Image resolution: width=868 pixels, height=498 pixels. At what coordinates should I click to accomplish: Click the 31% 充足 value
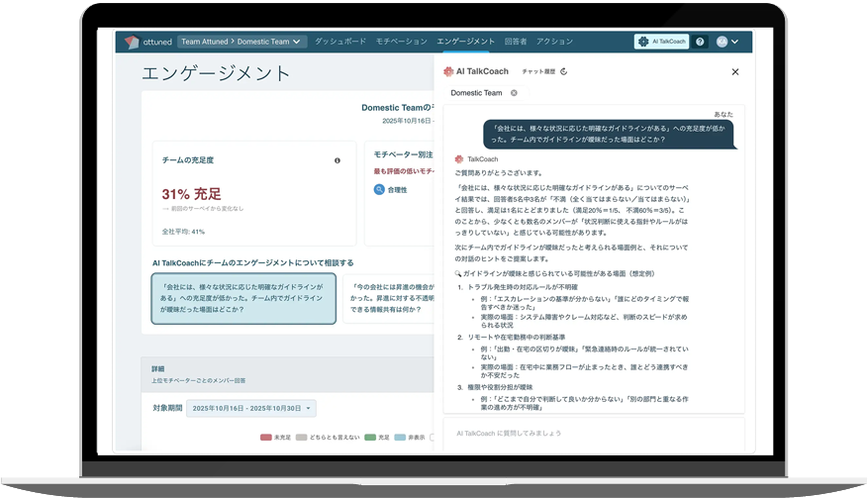pyautogui.click(x=192, y=194)
